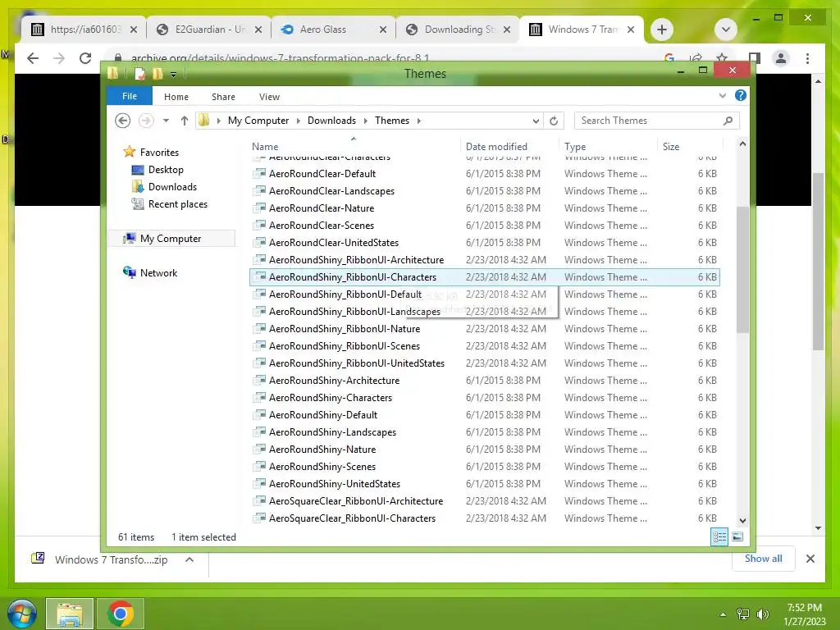Go back in Explorer navigation
The width and height of the screenshot is (840, 630).
point(123,121)
